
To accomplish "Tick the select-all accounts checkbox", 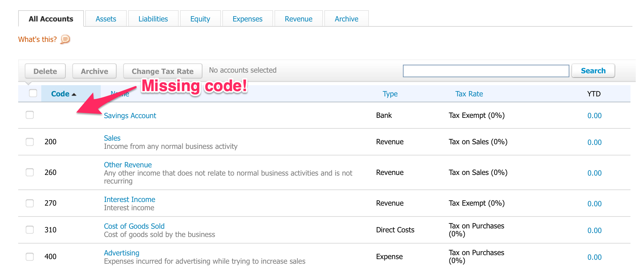I will [33, 93].
